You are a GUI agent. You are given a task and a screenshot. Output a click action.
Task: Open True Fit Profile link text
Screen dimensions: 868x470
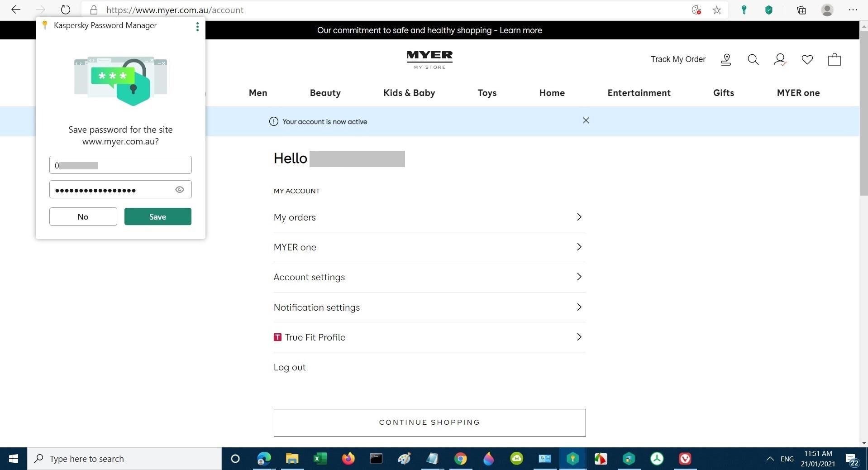pos(315,337)
